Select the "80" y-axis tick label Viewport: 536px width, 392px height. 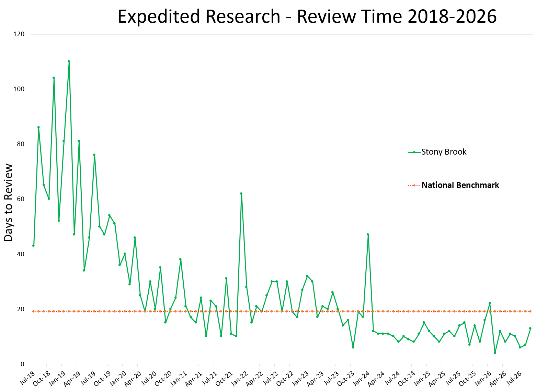[x=21, y=144]
